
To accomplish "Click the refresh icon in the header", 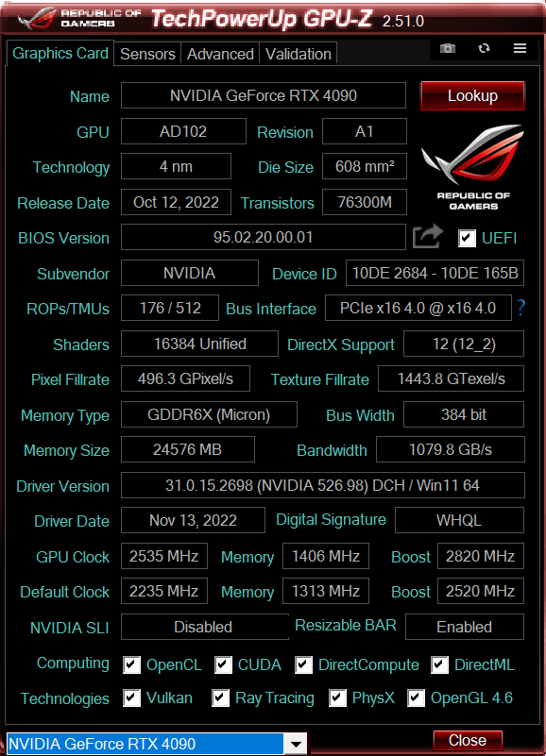I will pos(484,49).
